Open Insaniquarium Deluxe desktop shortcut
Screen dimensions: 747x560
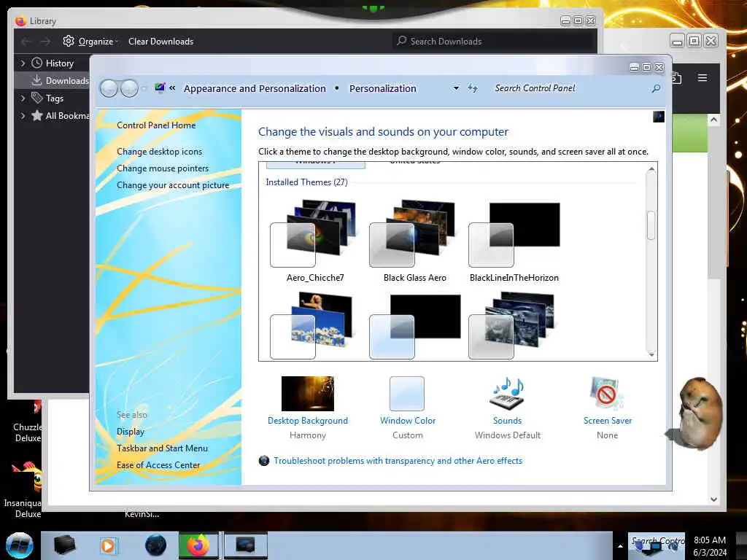(23, 491)
